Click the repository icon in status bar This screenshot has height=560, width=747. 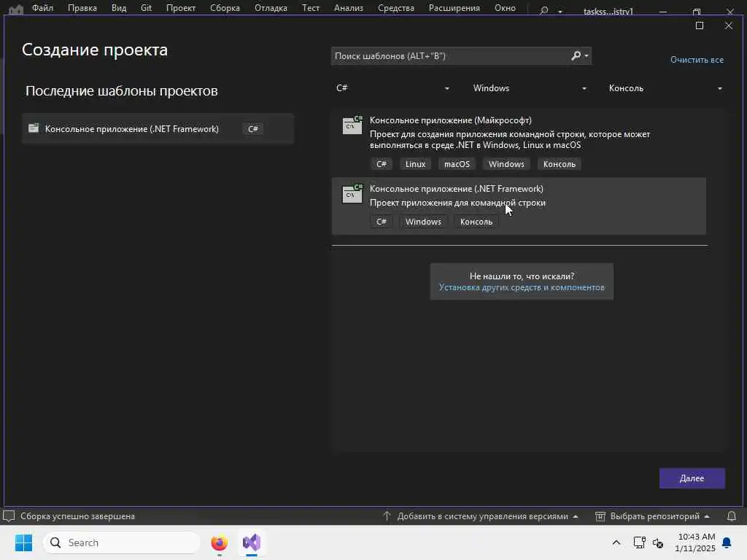click(600, 516)
